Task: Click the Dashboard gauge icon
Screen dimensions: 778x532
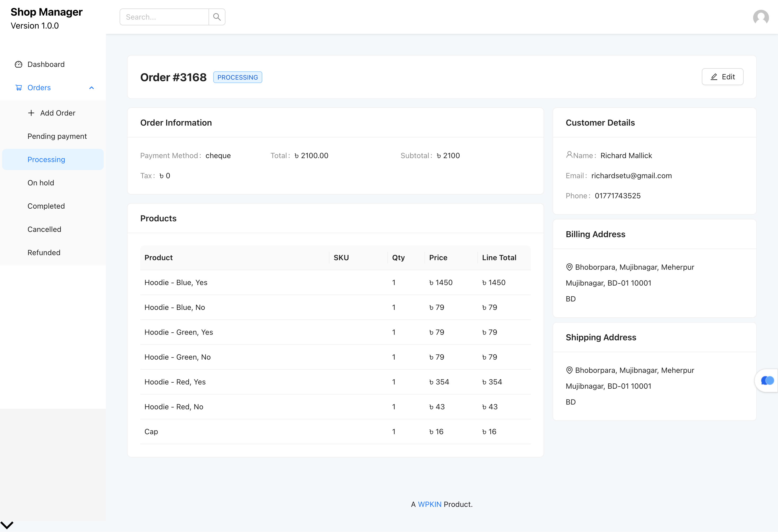Action: (19, 64)
